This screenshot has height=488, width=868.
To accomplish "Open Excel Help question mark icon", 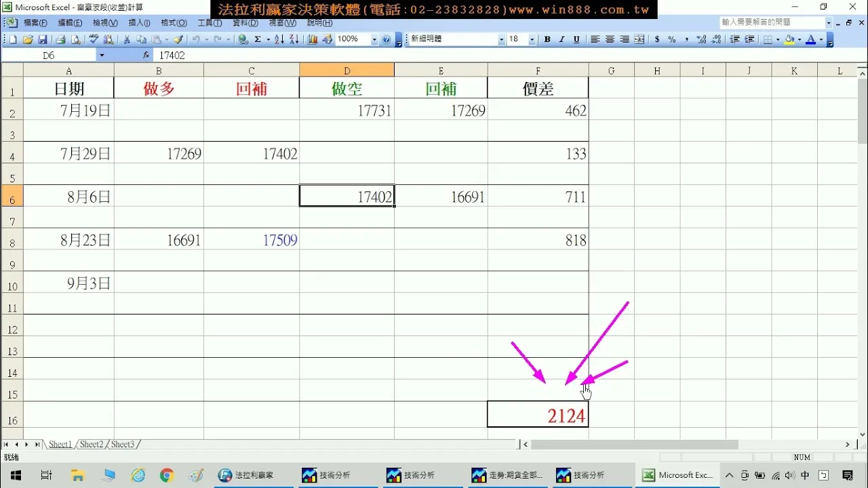I will pyautogui.click(x=386, y=39).
